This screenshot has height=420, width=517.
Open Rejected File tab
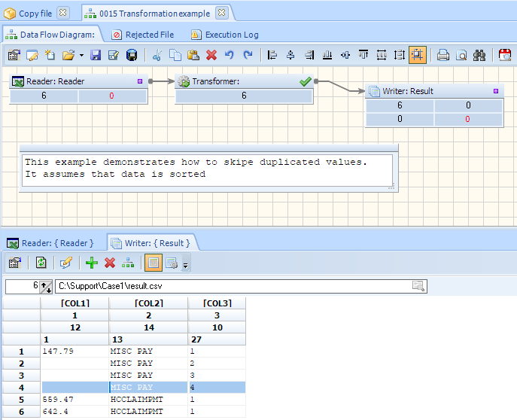(x=143, y=35)
